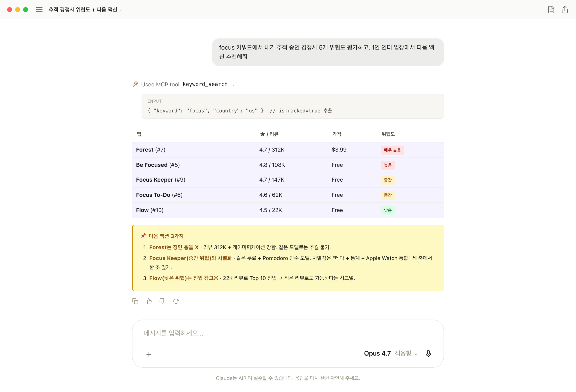Select the Focus Keeper (#9) row name
The width and height of the screenshot is (576, 392).
click(161, 180)
